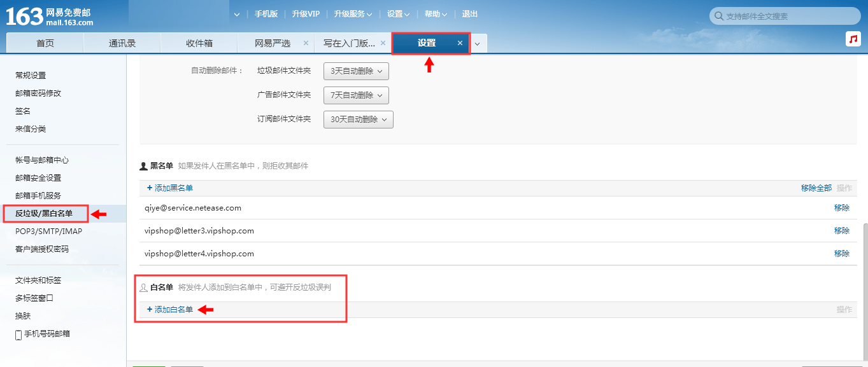Image resolution: width=868 pixels, height=367 pixels.
Task: Click 退出 to log out
Action: coord(470,14)
